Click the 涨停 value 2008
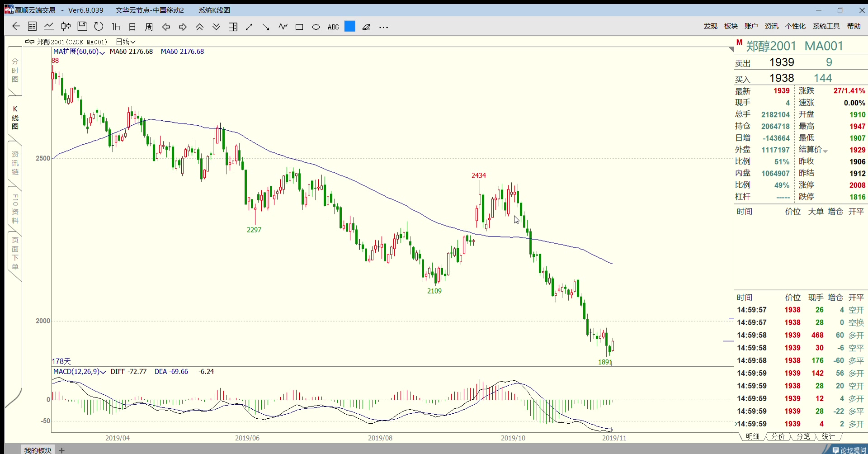Viewport: 868px width, 454px height. [x=857, y=185]
